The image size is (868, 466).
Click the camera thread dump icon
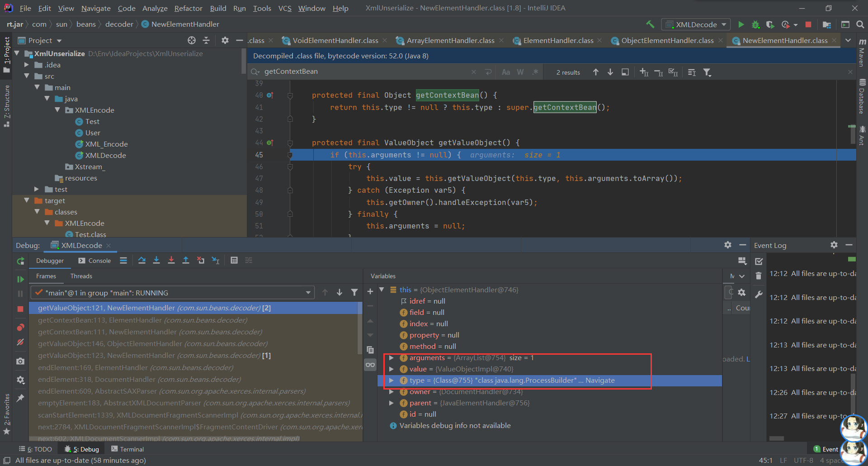click(20, 361)
